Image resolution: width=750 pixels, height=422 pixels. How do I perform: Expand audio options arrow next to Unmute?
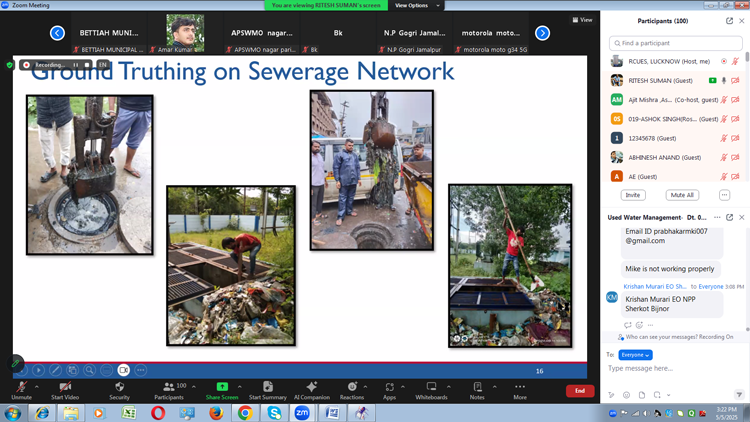click(37, 387)
